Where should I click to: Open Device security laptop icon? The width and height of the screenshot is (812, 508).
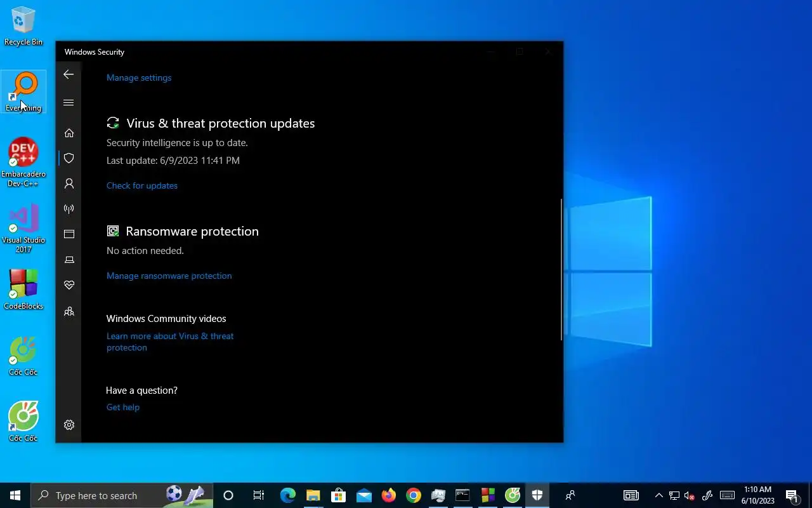[69, 260]
